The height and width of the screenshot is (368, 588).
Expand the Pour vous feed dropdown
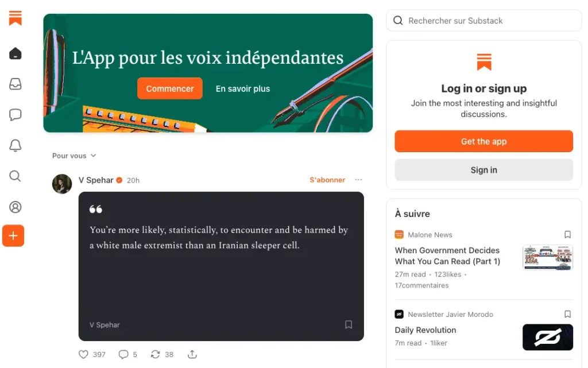click(x=74, y=156)
